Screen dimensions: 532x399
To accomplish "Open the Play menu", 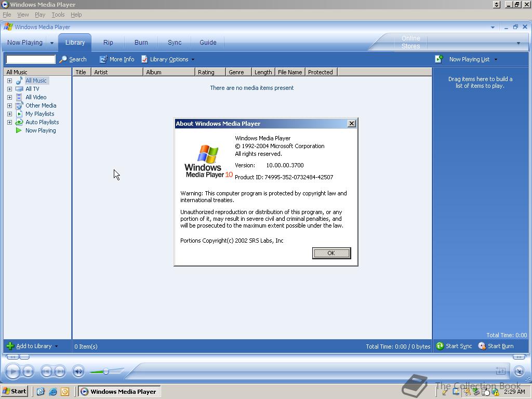I will pyautogui.click(x=40, y=15).
